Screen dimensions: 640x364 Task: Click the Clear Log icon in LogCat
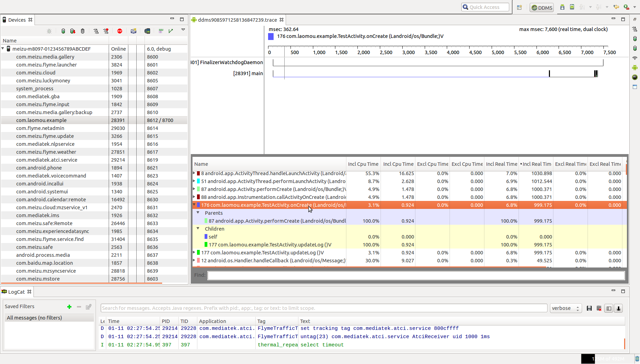point(599,308)
